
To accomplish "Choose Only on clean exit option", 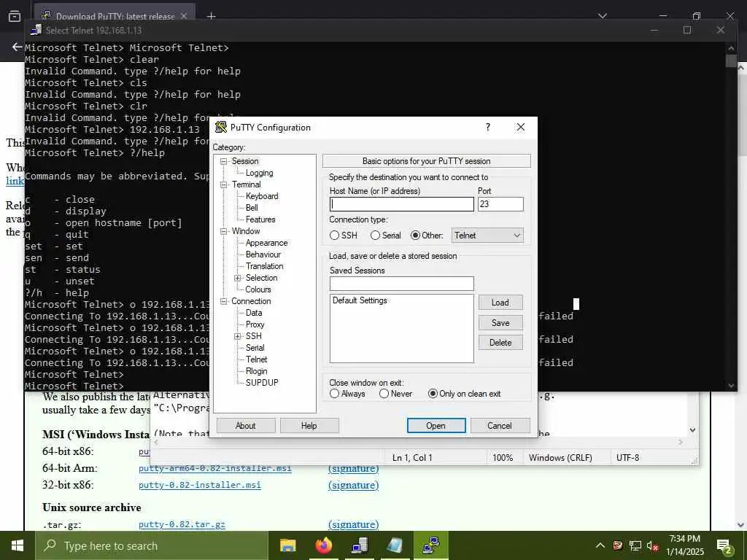I will pyautogui.click(x=433, y=394).
